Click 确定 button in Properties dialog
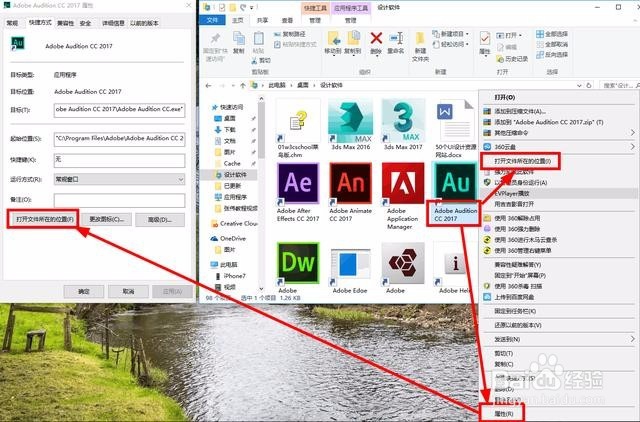The width and height of the screenshot is (640, 422). click(x=84, y=291)
